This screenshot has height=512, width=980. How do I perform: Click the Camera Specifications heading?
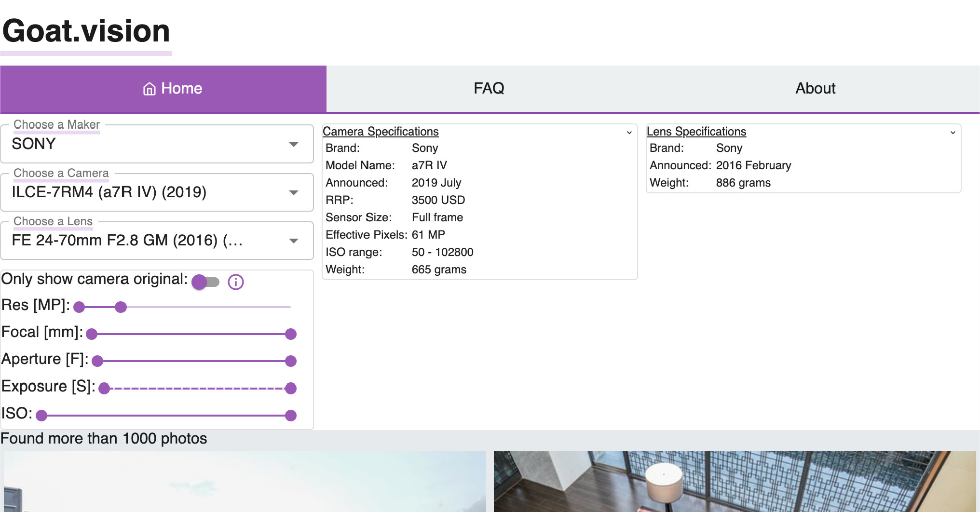coord(381,131)
